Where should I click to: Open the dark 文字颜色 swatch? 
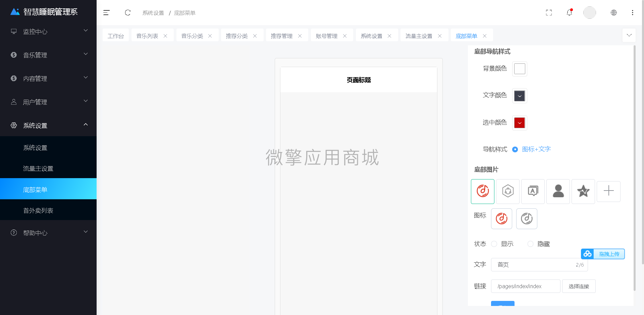click(520, 96)
